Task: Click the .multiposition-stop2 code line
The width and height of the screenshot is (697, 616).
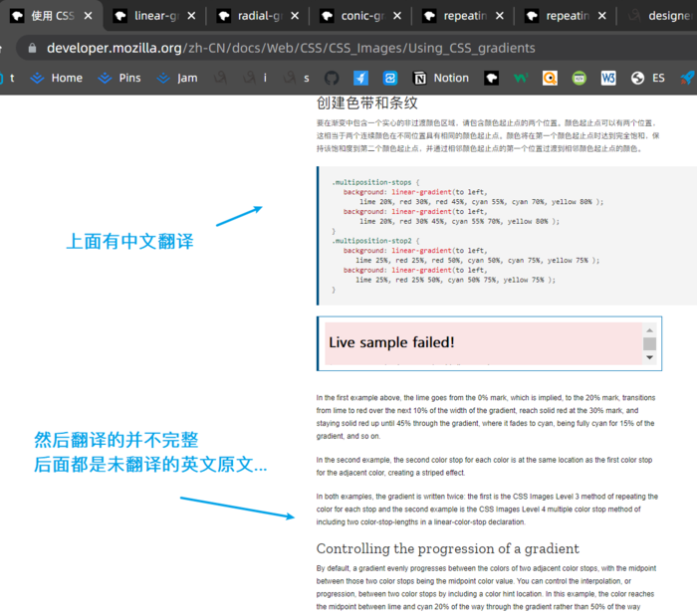Action: tap(375, 241)
